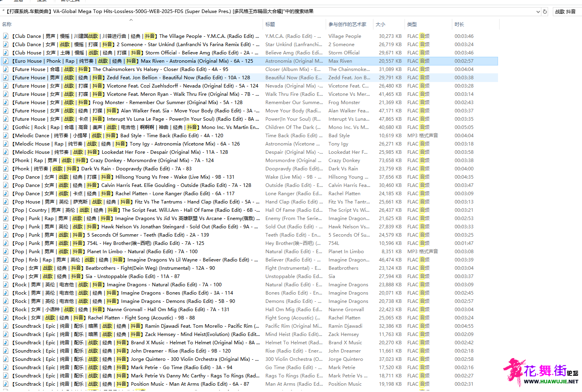This screenshot has height=392, width=582.
Task: Select Imagine Dragons Vs Lil Wayne - Believer file
Action: (x=135, y=260)
